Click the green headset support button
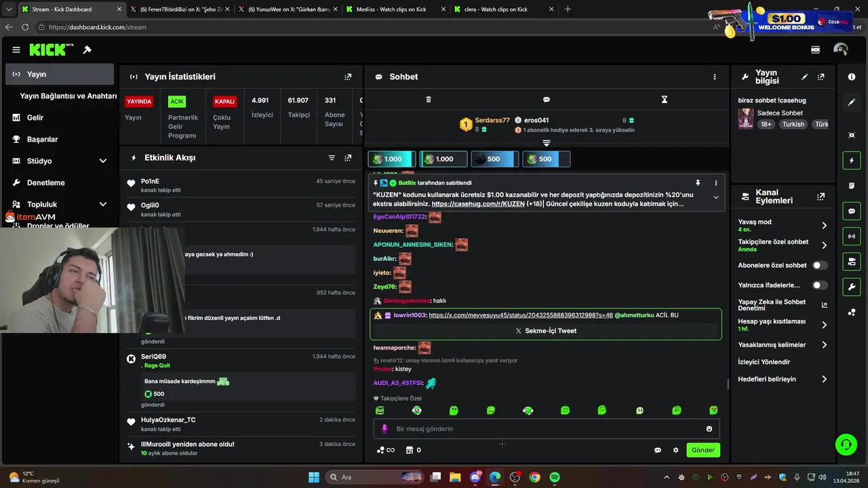Screen dimensions: 868x488 pyautogui.click(x=846, y=445)
